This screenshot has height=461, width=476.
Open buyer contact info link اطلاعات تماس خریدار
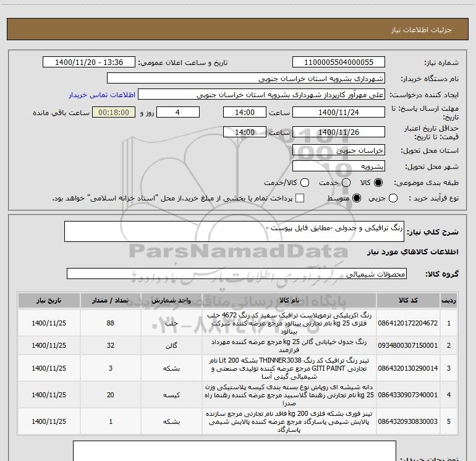coord(102,95)
